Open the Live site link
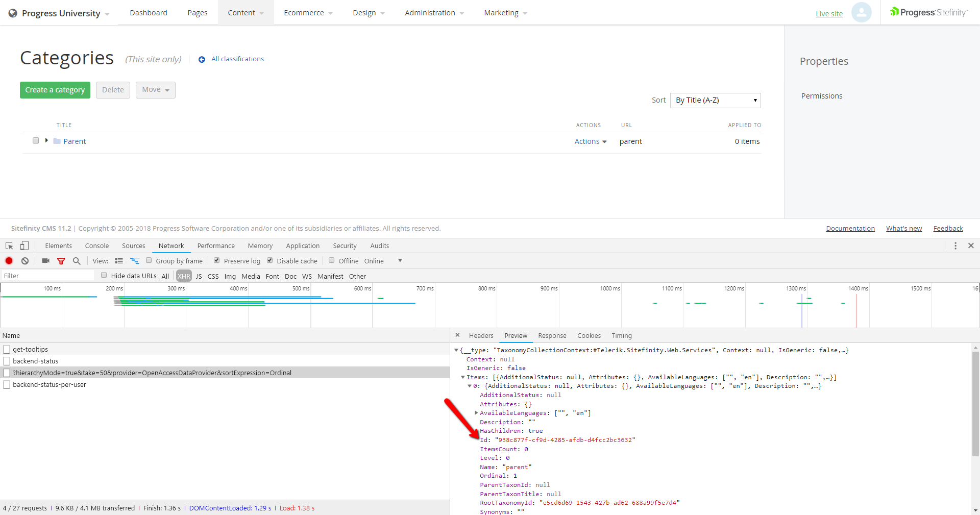The width and height of the screenshot is (980, 515). [829, 14]
